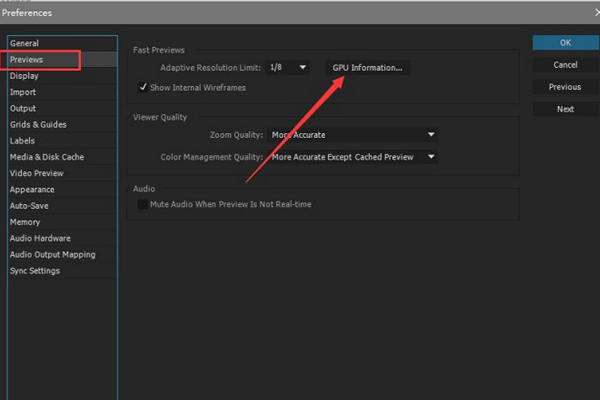
Task: Switch to Output preferences
Action: (x=23, y=108)
